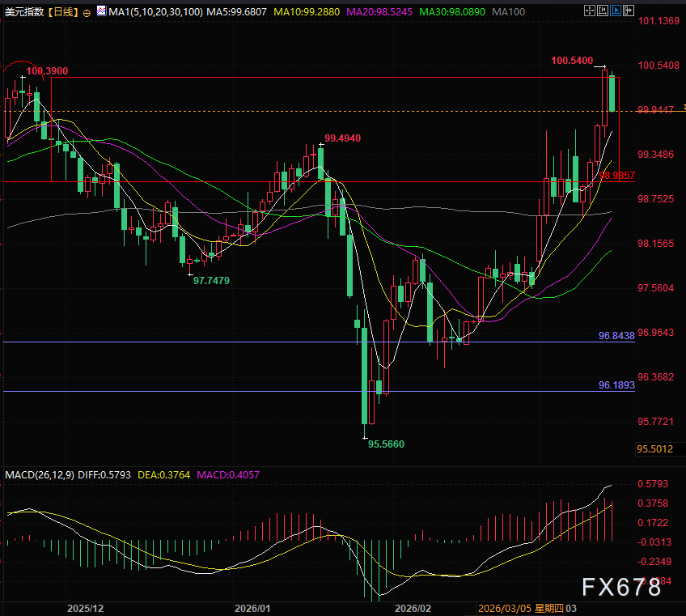
Task: Click the DIFF:0.5793 value
Action: pos(104,475)
